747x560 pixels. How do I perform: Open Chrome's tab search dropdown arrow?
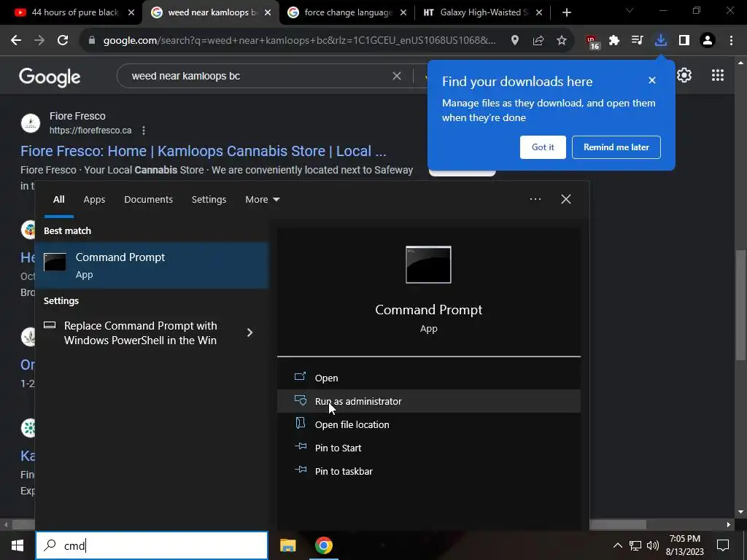(629, 10)
